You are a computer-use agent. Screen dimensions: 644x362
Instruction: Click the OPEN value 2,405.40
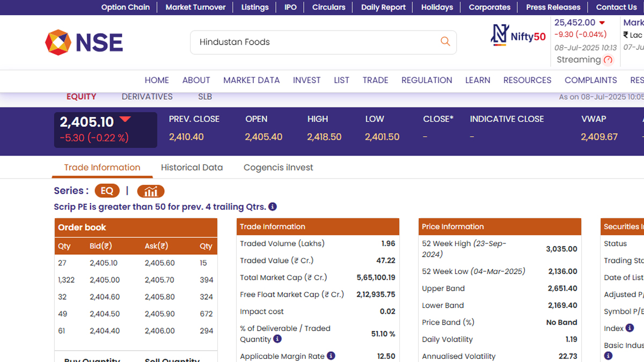[x=264, y=137]
